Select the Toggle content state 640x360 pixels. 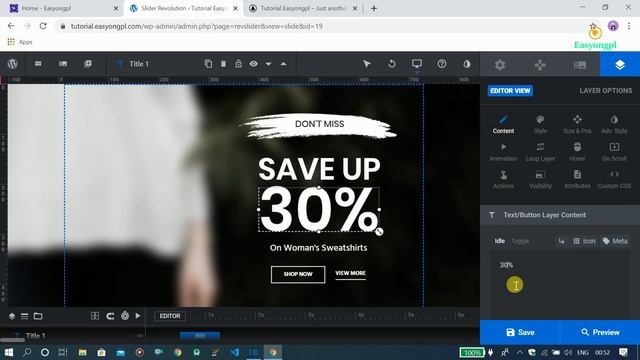520,241
